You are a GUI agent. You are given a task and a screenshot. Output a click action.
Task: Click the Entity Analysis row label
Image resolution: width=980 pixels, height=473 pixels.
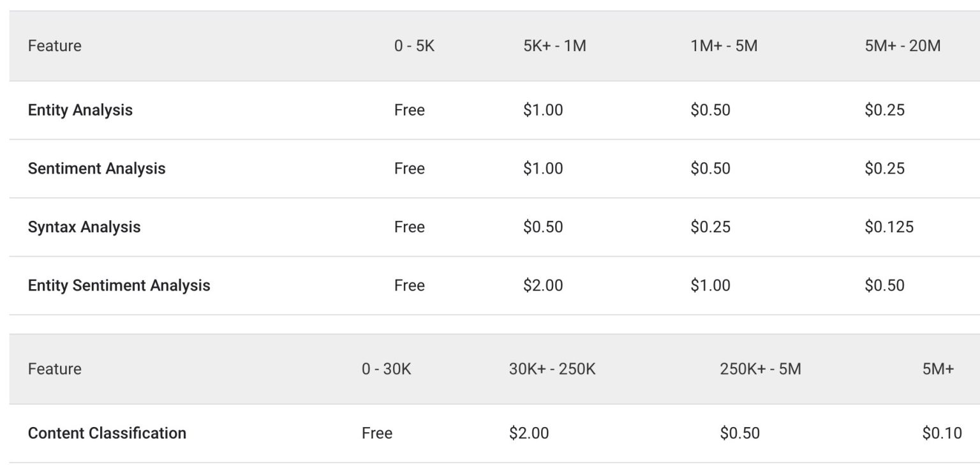[x=80, y=110]
